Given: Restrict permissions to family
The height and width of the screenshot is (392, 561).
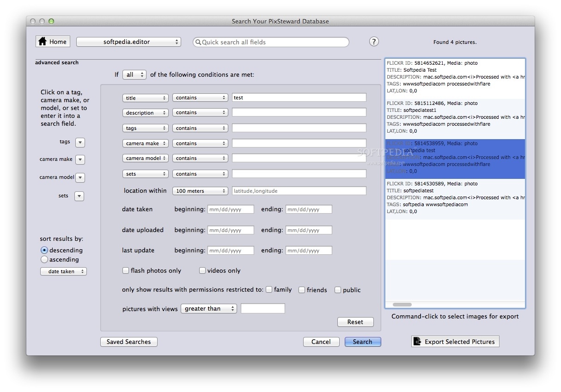Looking at the screenshot, I should pos(269,290).
